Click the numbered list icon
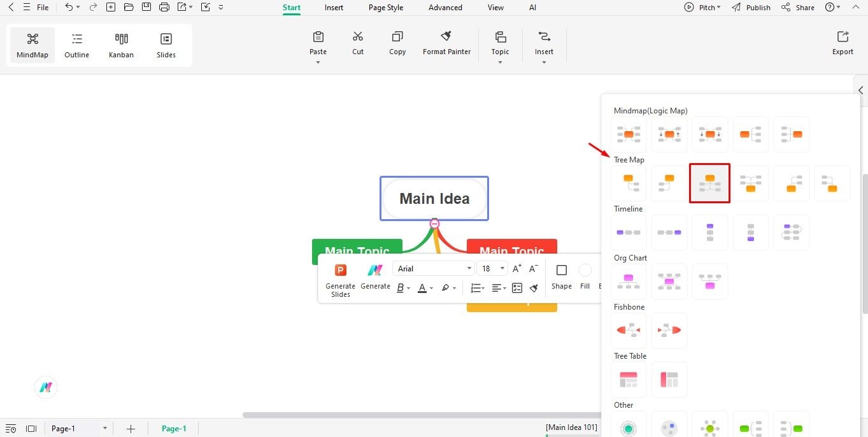This screenshot has height=437, width=868. click(476, 288)
